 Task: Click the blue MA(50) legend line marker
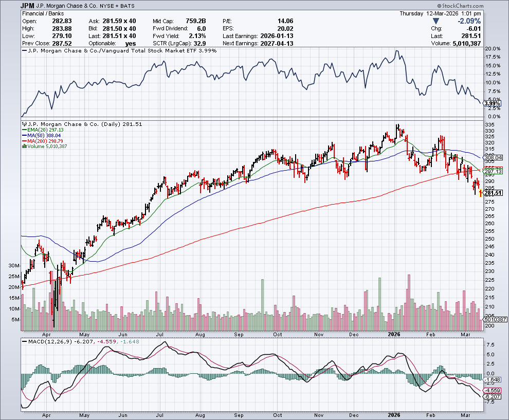click(23, 135)
